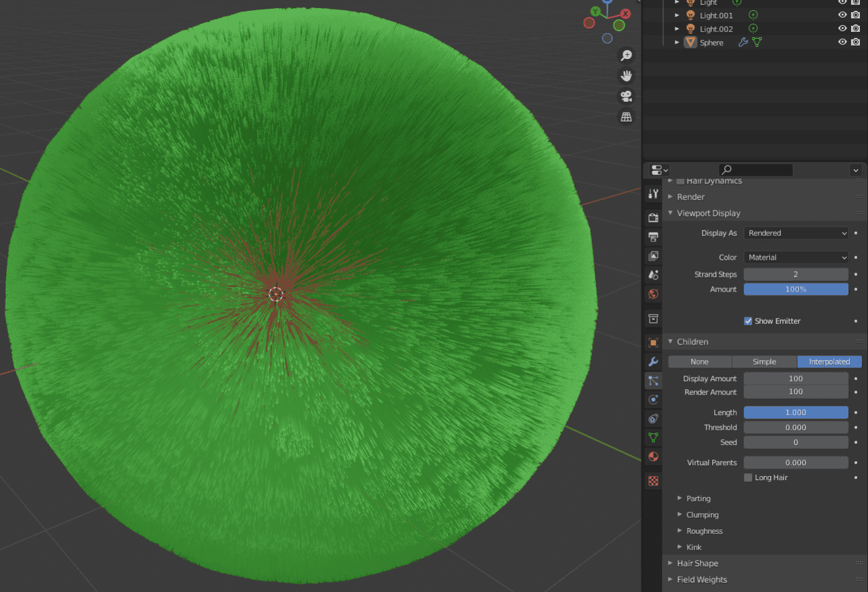Screen dimensions: 868x592
Task: Hide the Sphere object in the viewport
Action: [841, 42]
